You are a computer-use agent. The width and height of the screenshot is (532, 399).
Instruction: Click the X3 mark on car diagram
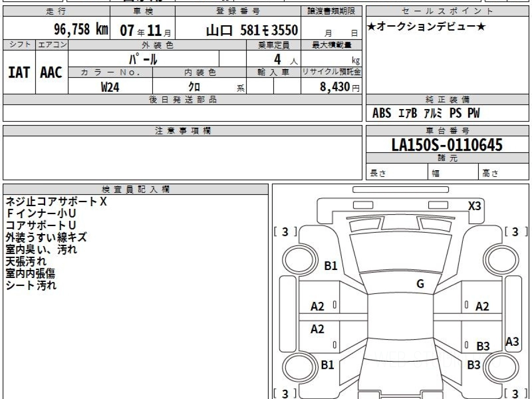pyautogui.click(x=475, y=206)
